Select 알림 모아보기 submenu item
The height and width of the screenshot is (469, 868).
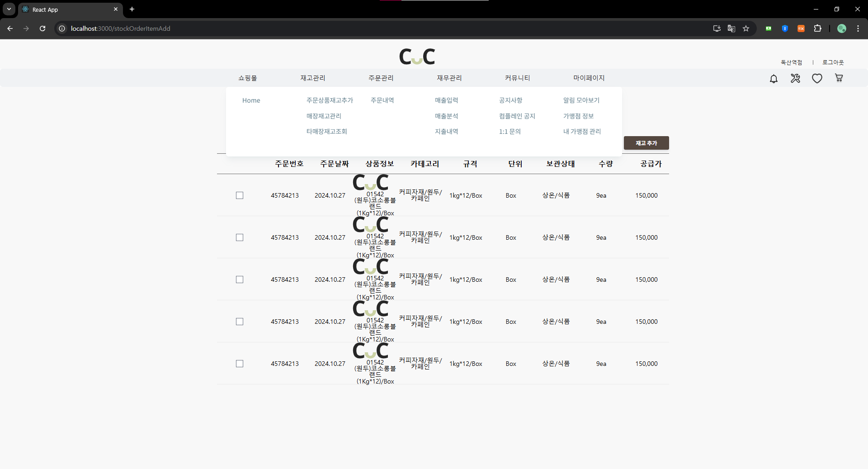tap(581, 100)
